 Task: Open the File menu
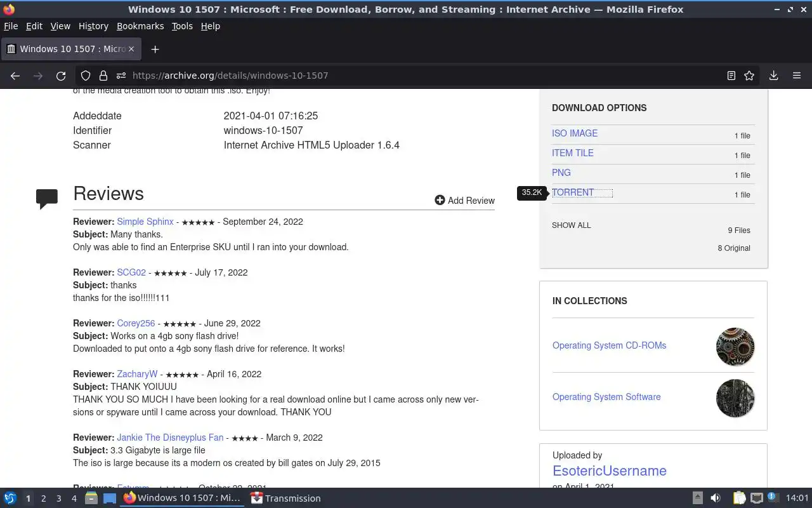11,26
